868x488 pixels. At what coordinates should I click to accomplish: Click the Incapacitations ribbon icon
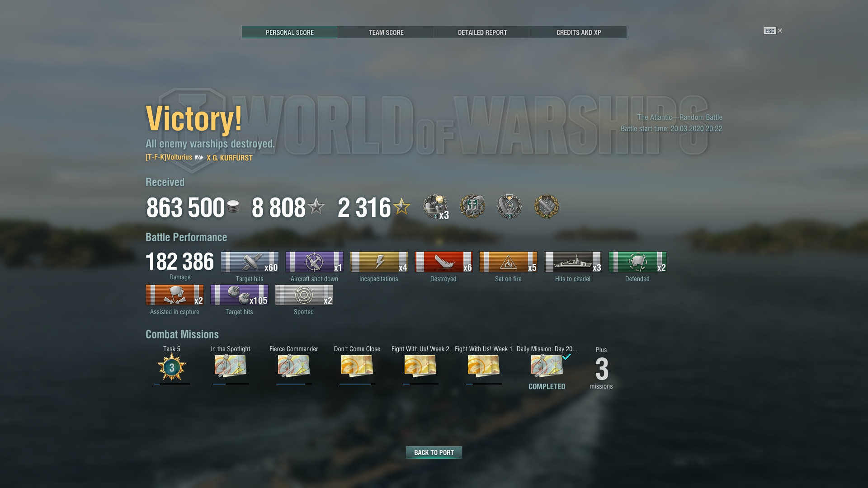tap(379, 262)
